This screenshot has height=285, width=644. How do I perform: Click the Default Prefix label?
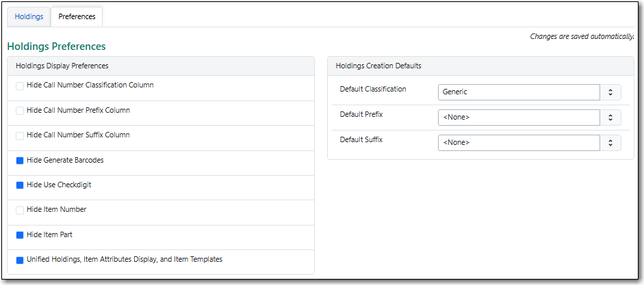click(x=361, y=114)
